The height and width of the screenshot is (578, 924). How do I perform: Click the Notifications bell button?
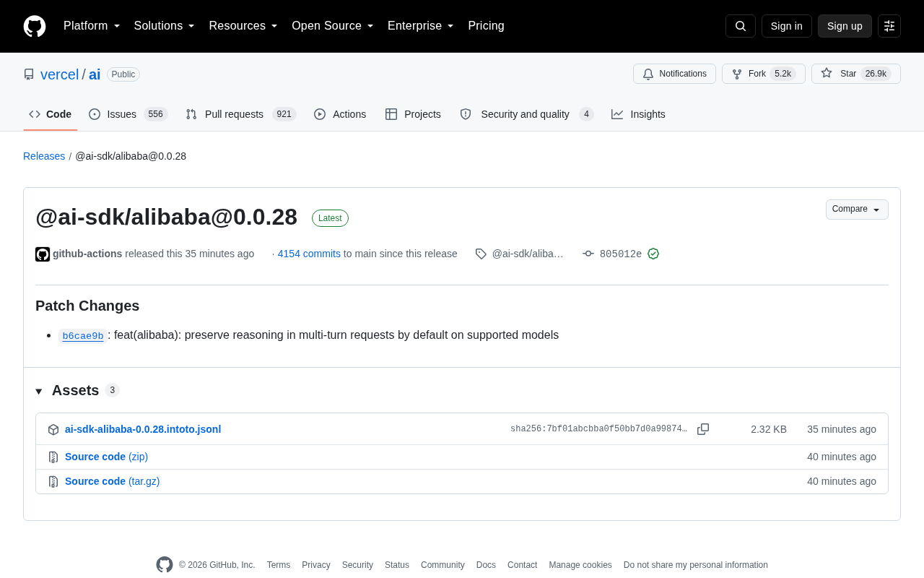[x=674, y=74]
